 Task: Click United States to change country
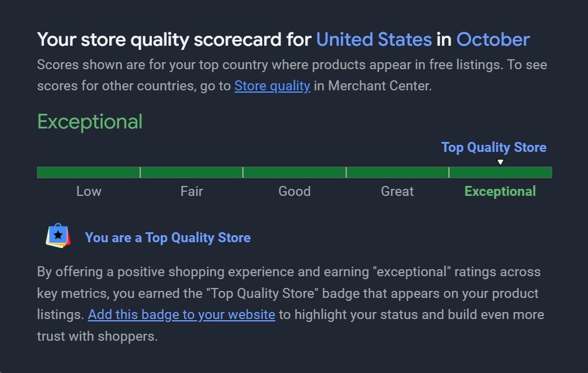[x=374, y=39]
